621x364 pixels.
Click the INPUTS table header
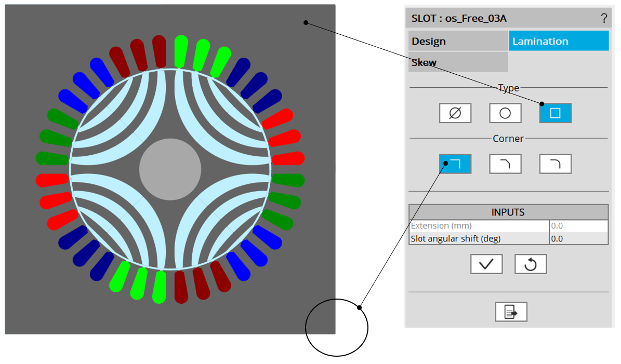point(508,212)
